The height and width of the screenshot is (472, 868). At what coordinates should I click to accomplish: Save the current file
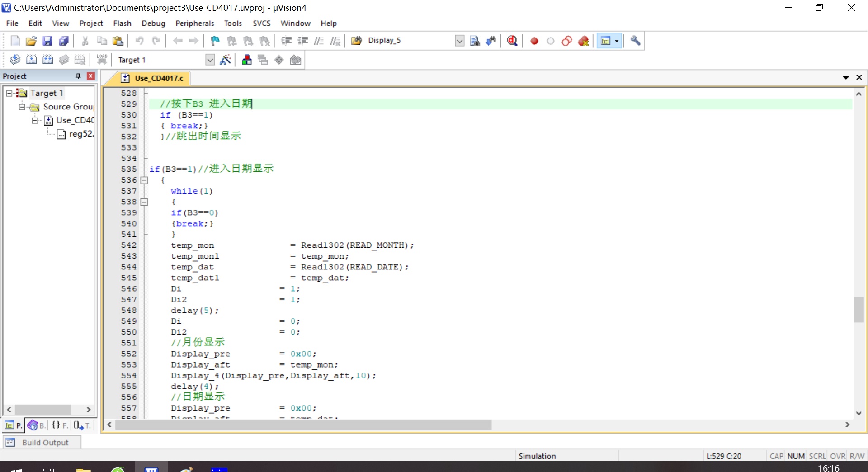47,41
